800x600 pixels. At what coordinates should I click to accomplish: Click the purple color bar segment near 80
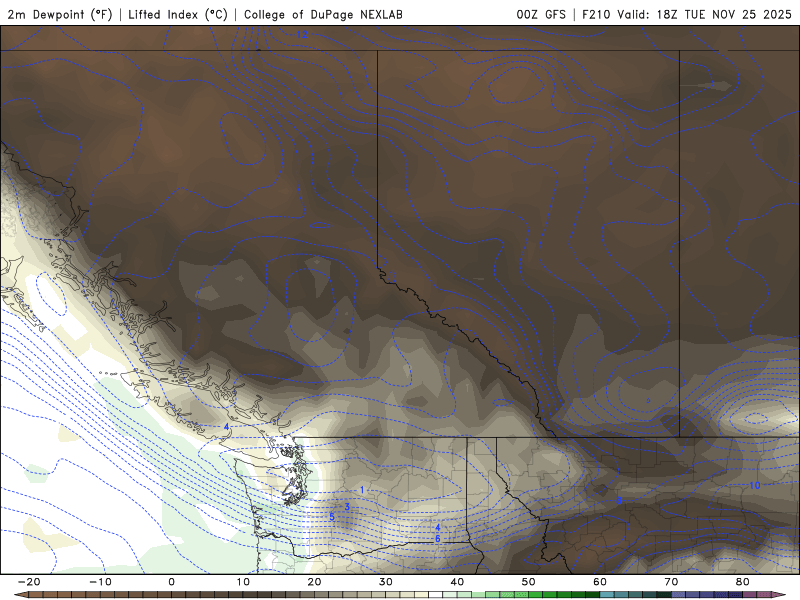750,595
